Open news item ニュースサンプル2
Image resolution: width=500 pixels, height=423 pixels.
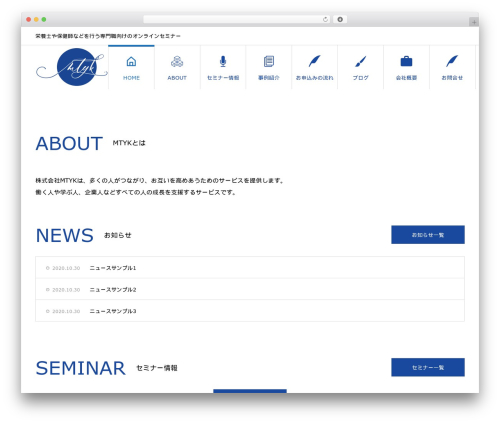(x=113, y=289)
